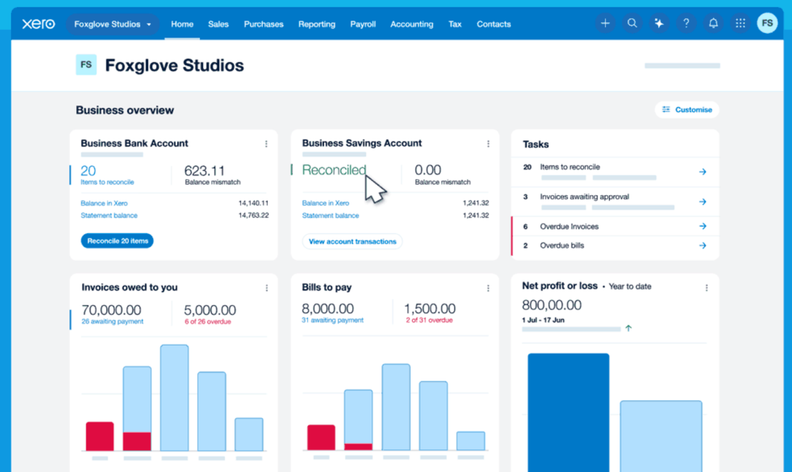Viewport: 792px width, 472px height.
Task: Go to the Home tab
Action: pos(182,24)
